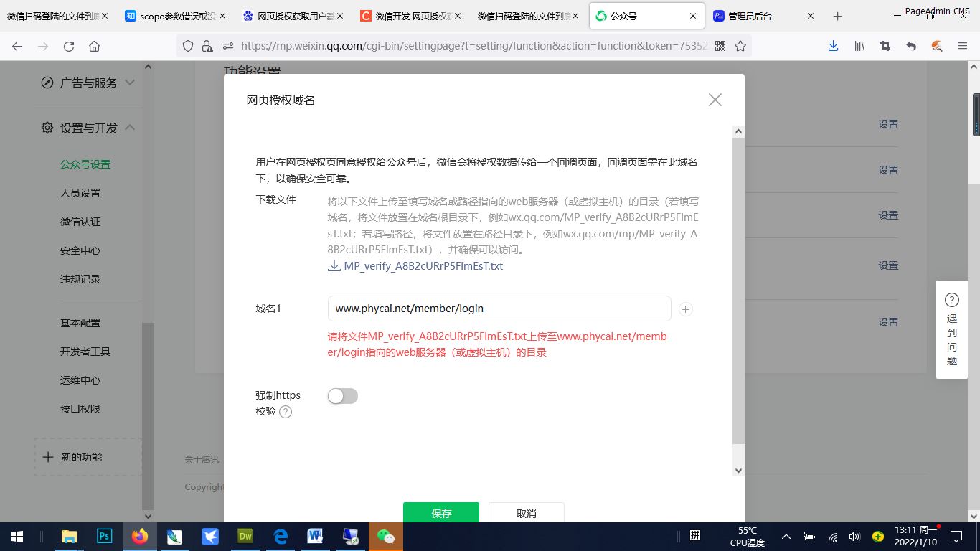The image size is (980, 551).
Task: Open 开发者工具 in sidebar
Action: click(x=85, y=352)
